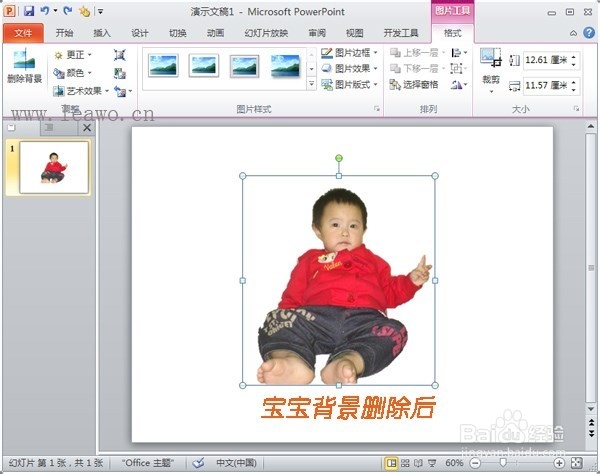Click the Crop (裁剪) tool icon
Image resolution: width=600 pixels, height=474 pixels.
[491, 57]
